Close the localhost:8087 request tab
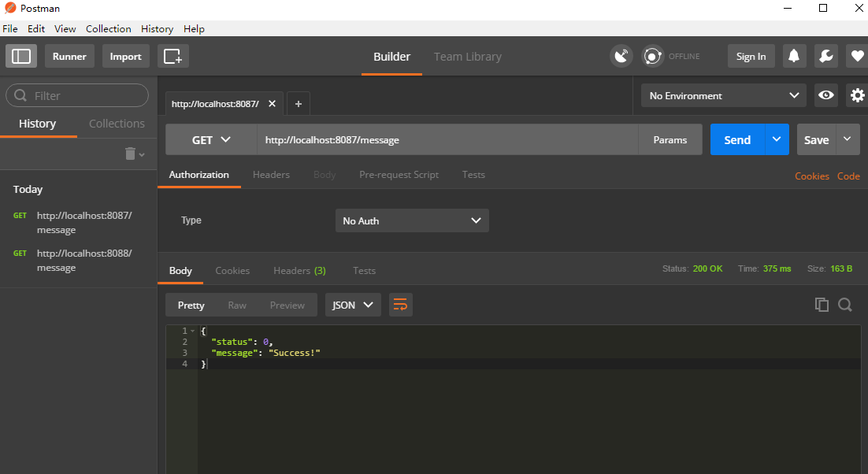This screenshot has width=868, height=474. [272, 103]
